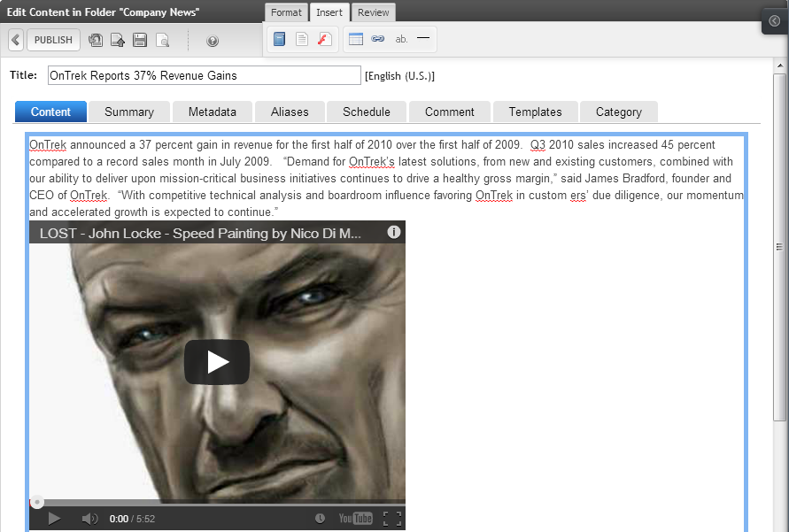Viewport: 789px width, 532px height.
Task: Click the back arrow button beside Publish
Action: click(x=16, y=40)
